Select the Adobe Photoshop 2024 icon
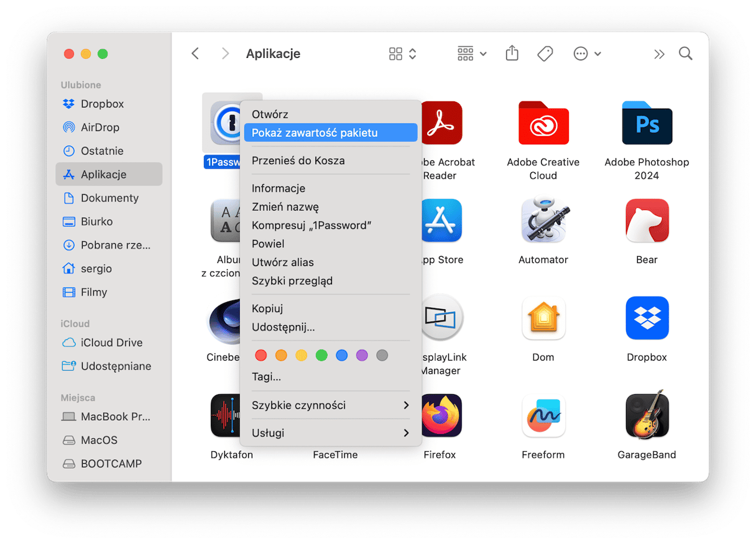The height and width of the screenshot is (544, 756). pos(647,122)
